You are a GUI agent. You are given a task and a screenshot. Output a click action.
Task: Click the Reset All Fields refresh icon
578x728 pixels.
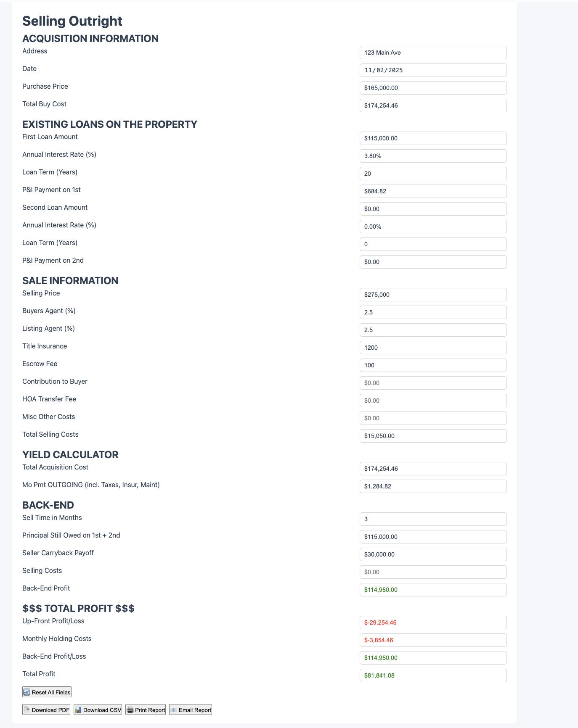[x=27, y=692]
